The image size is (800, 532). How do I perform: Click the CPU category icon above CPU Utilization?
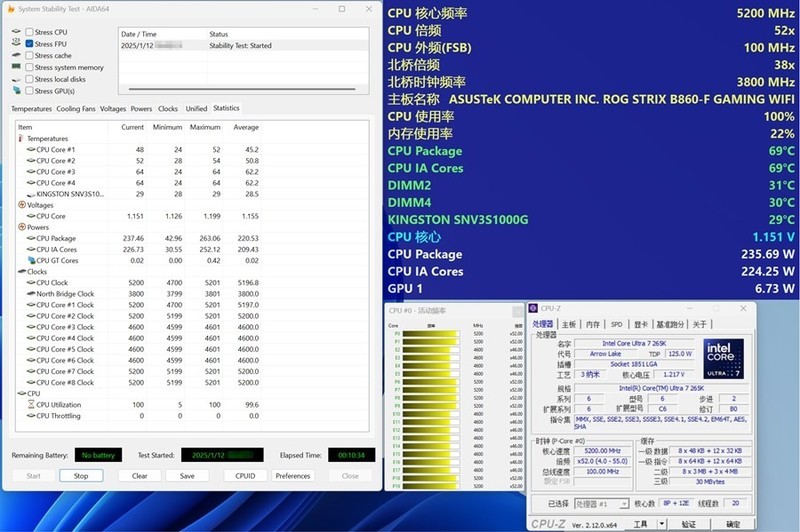tap(22, 393)
